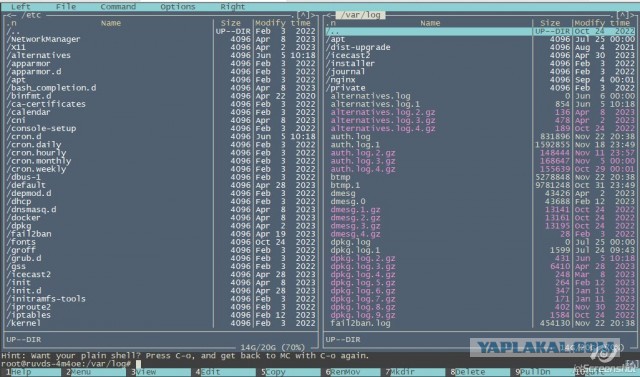Select the /journal directory

click(x=480, y=72)
